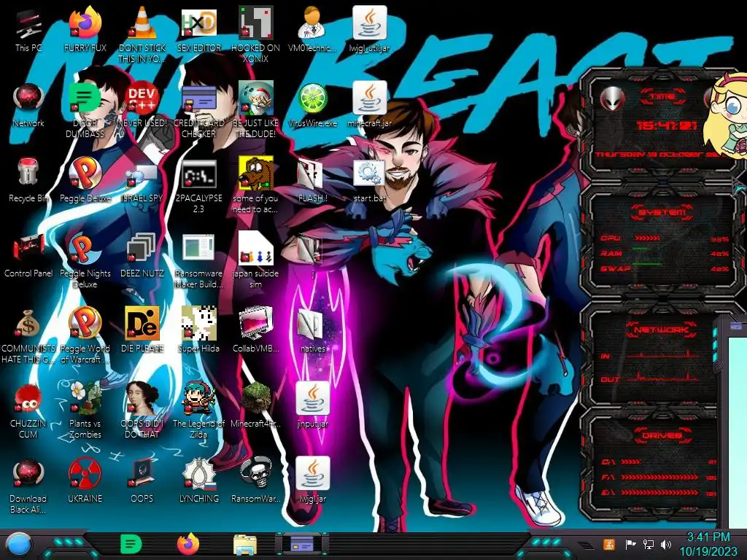Click the Start orb on the taskbar
Screen dimensions: 747x560
point(18,544)
